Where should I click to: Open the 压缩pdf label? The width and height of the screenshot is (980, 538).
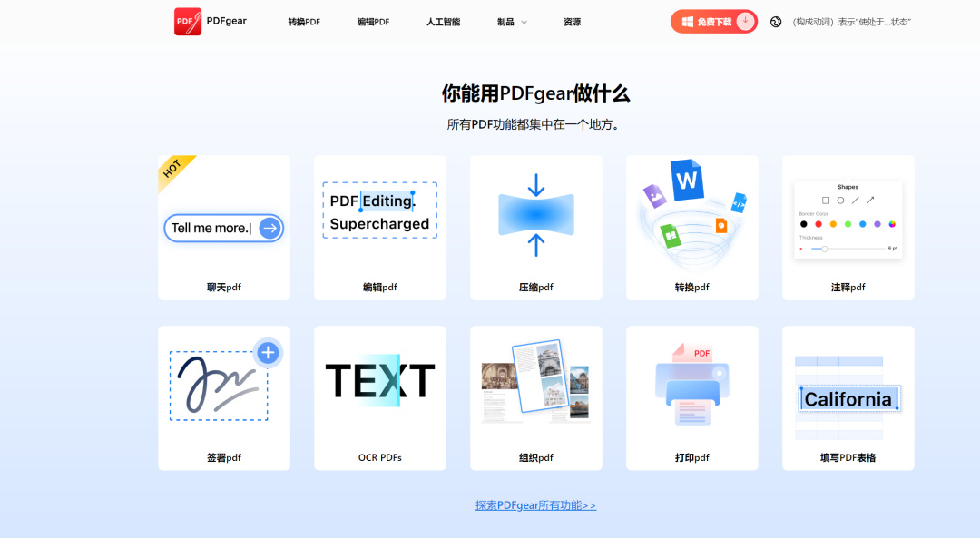point(536,288)
